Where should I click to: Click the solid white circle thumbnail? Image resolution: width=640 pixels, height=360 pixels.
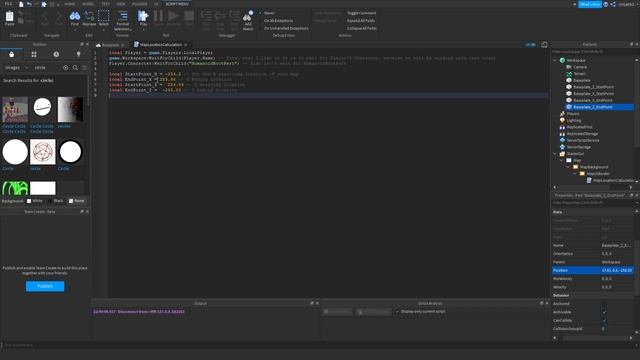15,152
